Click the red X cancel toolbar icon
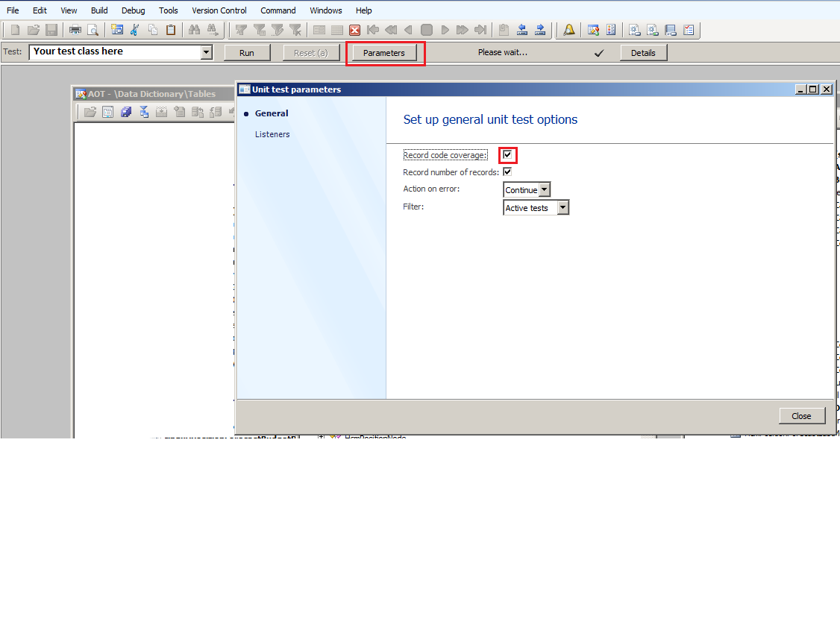This screenshot has width=840, height=636. [x=355, y=30]
